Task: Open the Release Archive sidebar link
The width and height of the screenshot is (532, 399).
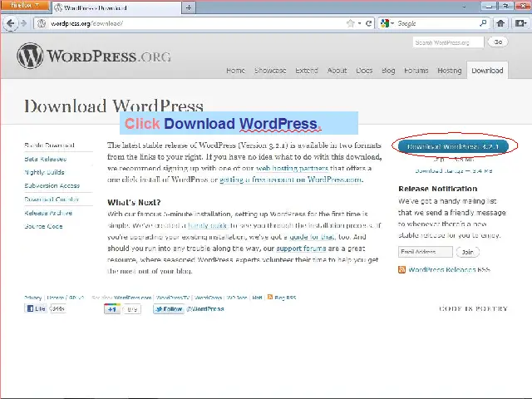Action: point(48,213)
